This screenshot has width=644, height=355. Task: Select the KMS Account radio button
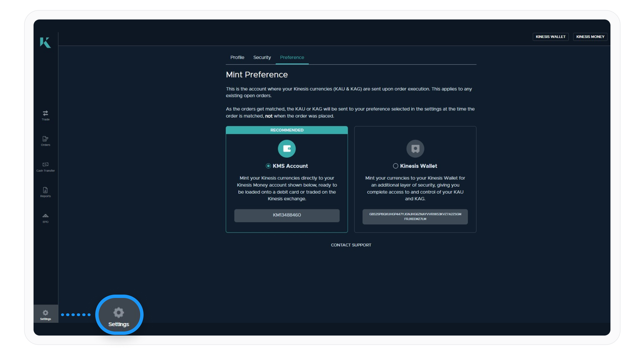click(268, 166)
